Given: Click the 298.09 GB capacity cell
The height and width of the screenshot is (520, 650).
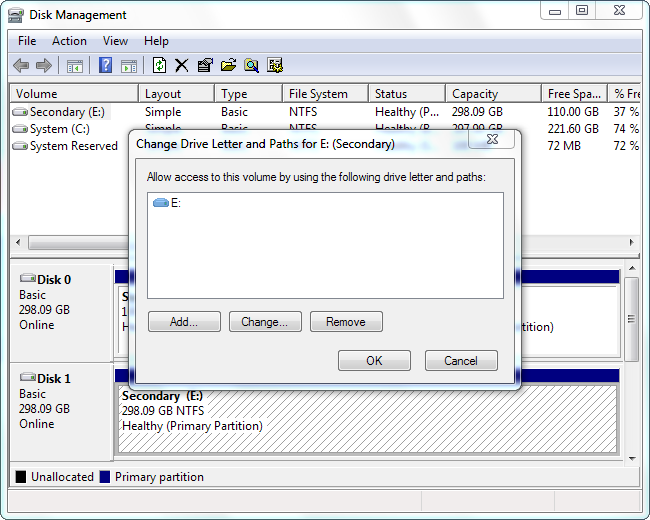Looking at the screenshot, I should 477,112.
